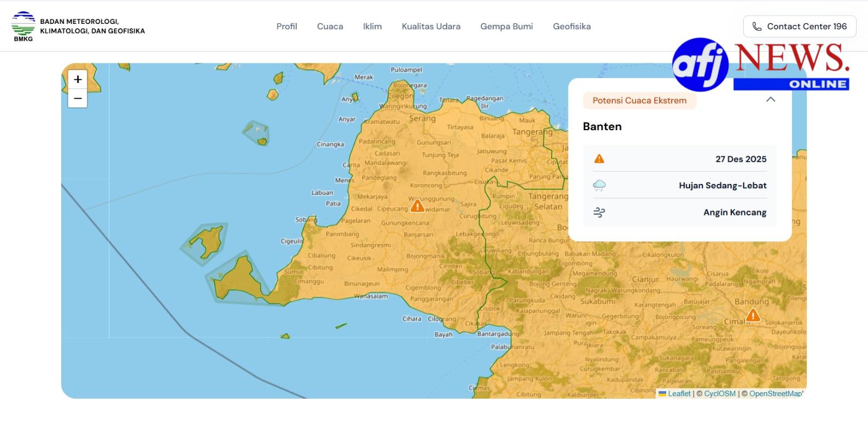The width and height of the screenshot is (868, 427).
Task: Click the rain cloud icon in panel
Action: (599, 186)
